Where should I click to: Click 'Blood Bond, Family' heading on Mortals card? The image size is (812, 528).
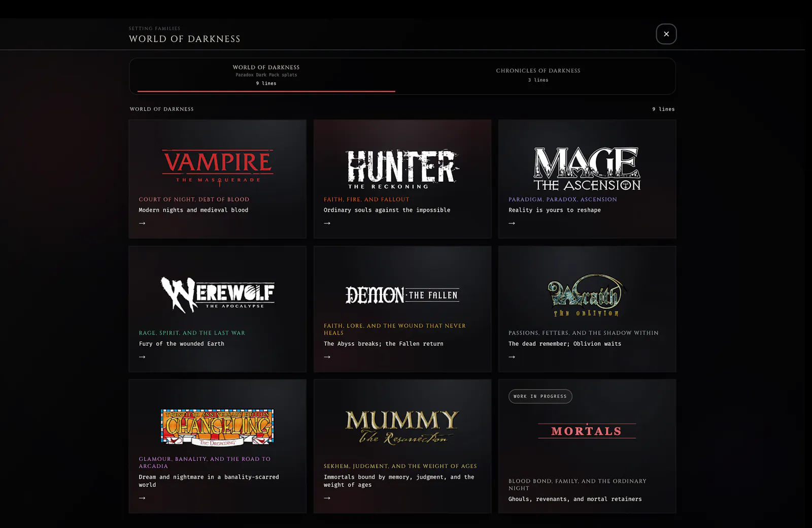click(578, 485)
